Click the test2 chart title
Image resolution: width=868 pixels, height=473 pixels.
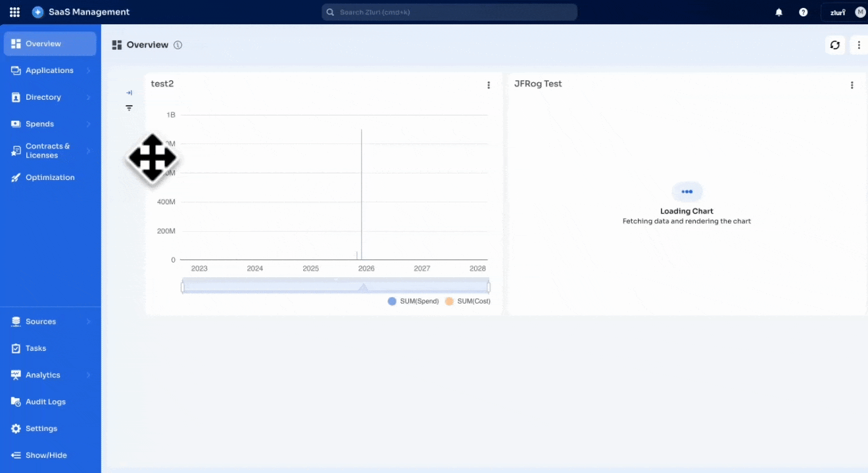(x=162, y=83)
